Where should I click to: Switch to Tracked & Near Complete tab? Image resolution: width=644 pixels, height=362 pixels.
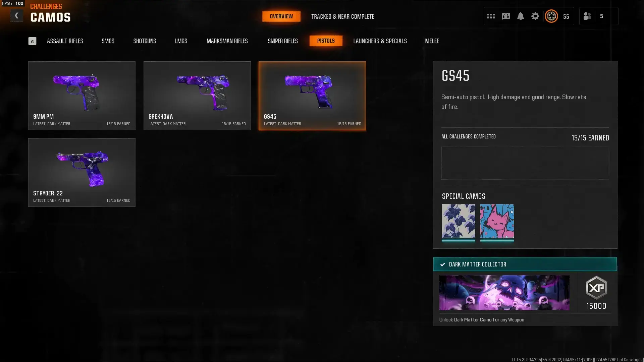click(x=342, y=16)
